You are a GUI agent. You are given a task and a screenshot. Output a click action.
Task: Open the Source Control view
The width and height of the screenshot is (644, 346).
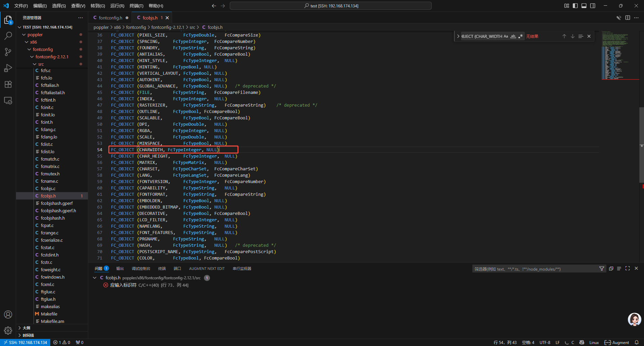[x=8, y=52]
